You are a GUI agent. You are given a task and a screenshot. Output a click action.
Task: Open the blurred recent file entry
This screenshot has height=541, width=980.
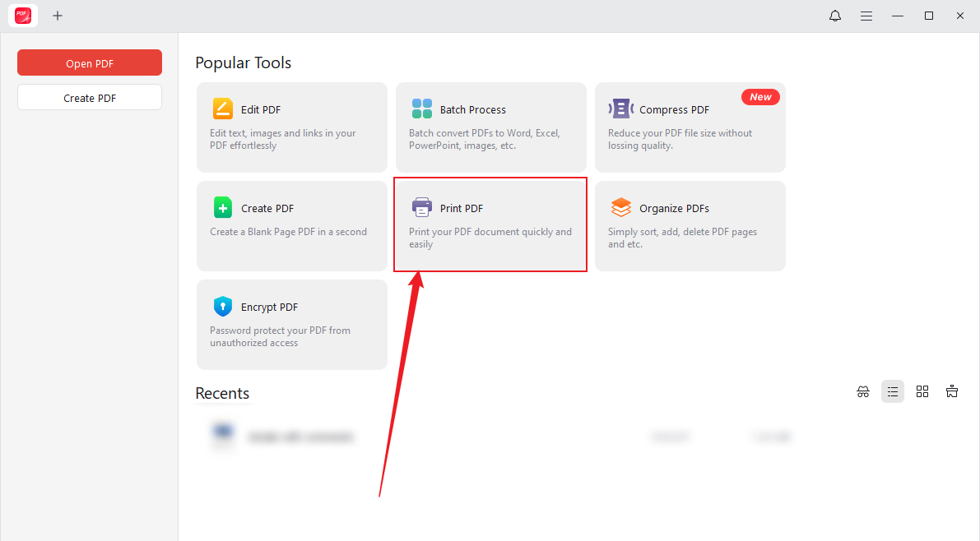click(x=300, y=437)
